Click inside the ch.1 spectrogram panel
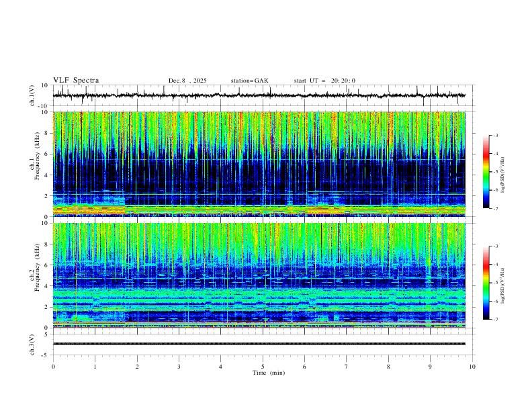532x411 pixels. click(x=259, y=164)
